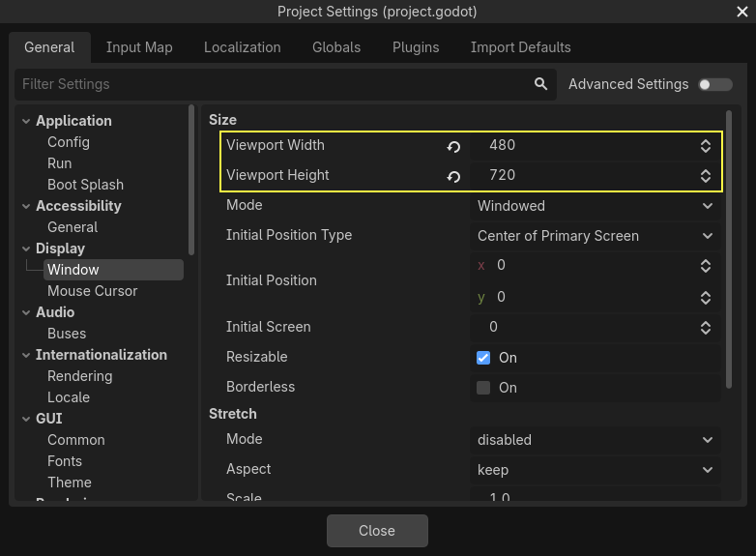Image resolution: width=756 pixels, height=556 pixels.
Task: Switch to the Input Map tab
Action: click(x=139, y=47)
